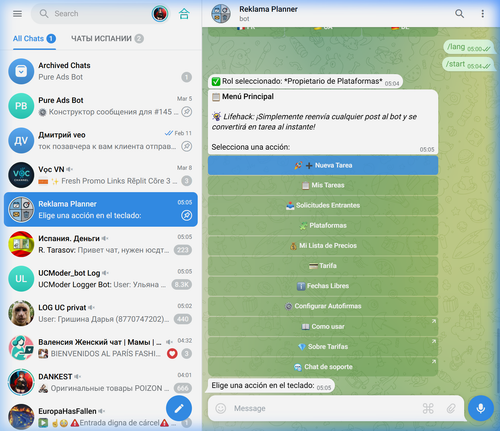
Task: Open the Como usar link button
Action: (323, 326)
